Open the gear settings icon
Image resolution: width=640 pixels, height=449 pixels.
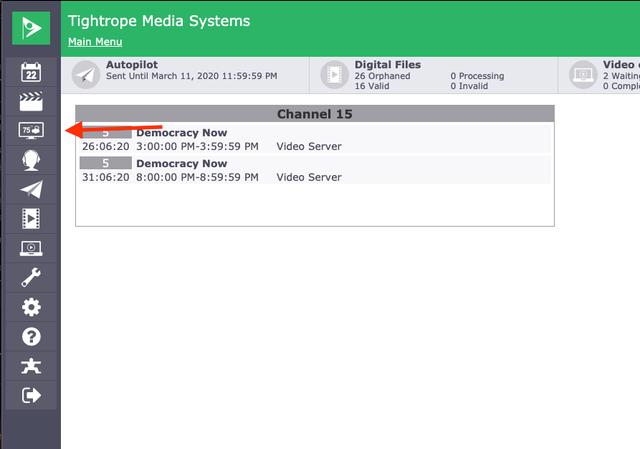tap(31, 307)
